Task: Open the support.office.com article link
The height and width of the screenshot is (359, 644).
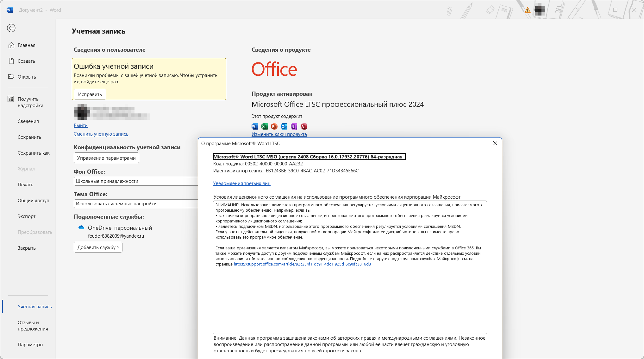Action: pyautogui.click(x=302, y=264)
